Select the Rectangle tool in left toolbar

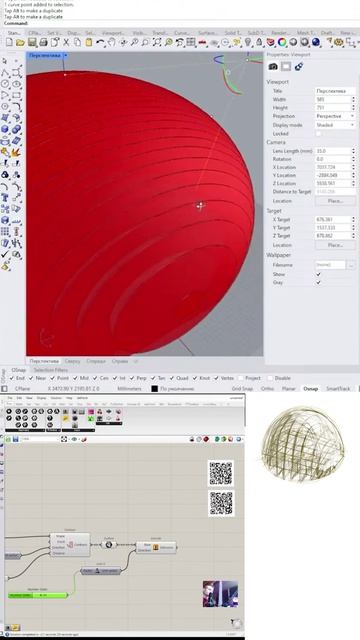pyautogui.click(x=16, y=96)
